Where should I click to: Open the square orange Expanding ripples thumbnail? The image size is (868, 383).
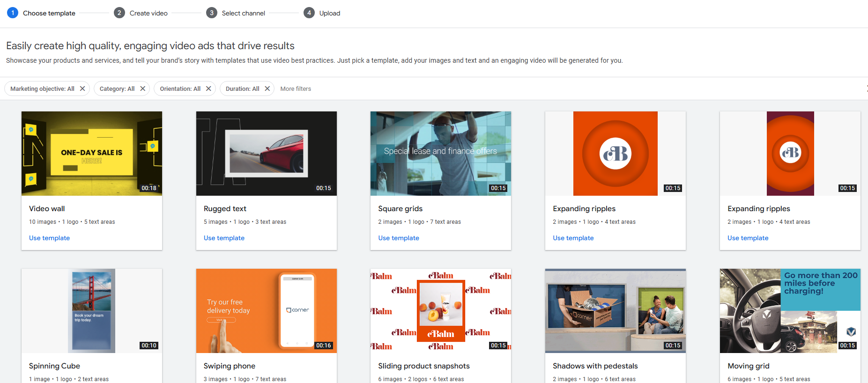click(616, 154)
